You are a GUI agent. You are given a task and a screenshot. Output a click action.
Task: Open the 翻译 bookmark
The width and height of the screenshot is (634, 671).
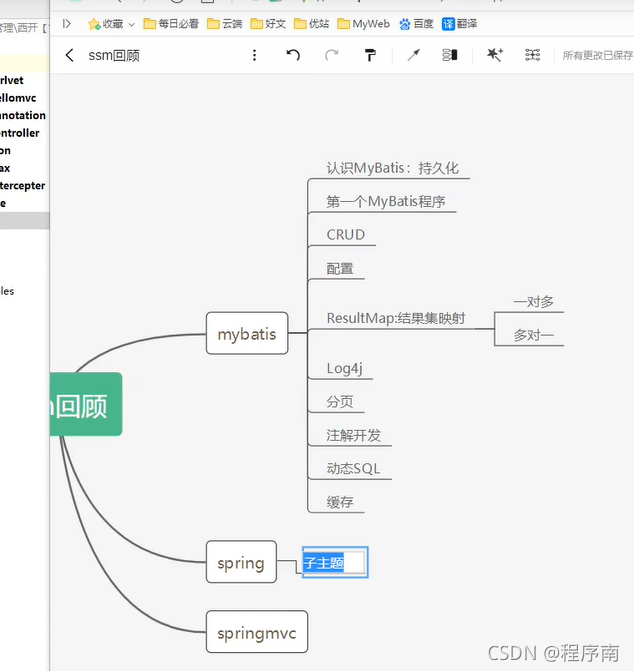(x=459, y=24)
